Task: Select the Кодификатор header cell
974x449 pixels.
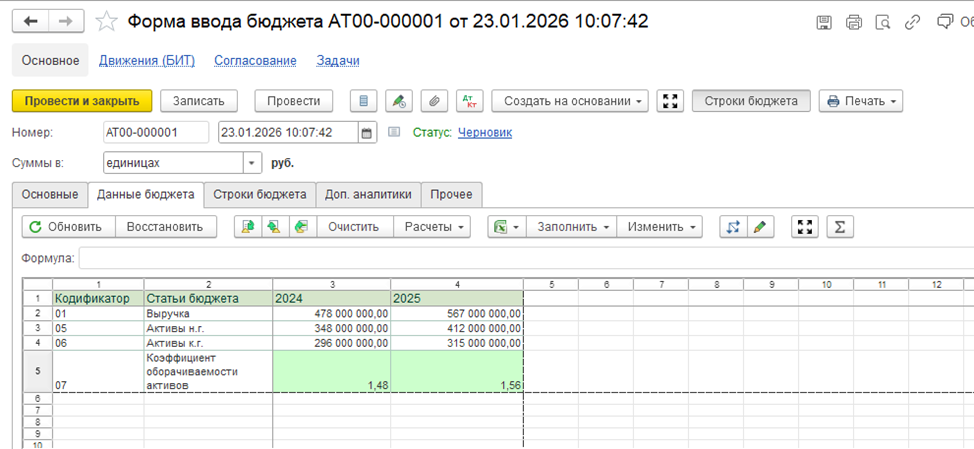Action: point(98,298)
